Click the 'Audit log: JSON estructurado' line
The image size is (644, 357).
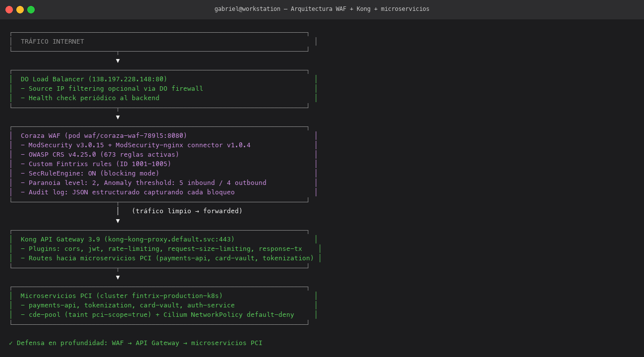128,192
